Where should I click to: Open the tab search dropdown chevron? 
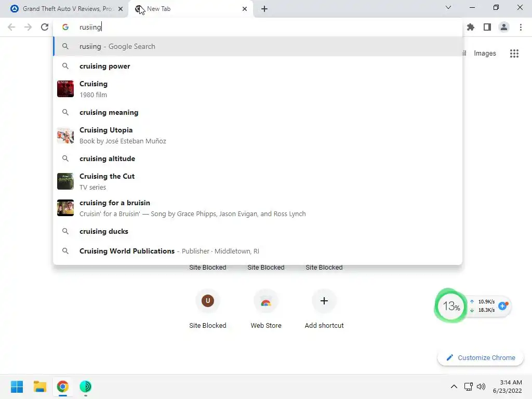448,7
